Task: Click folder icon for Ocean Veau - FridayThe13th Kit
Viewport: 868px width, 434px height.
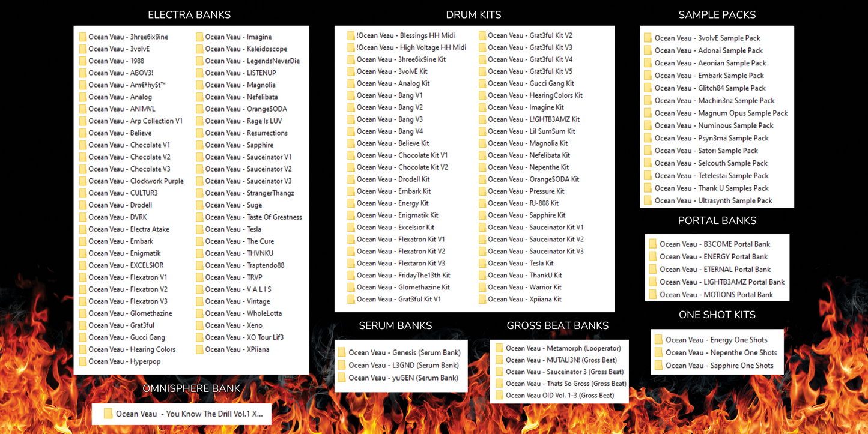Action: (x=351, y=275)
